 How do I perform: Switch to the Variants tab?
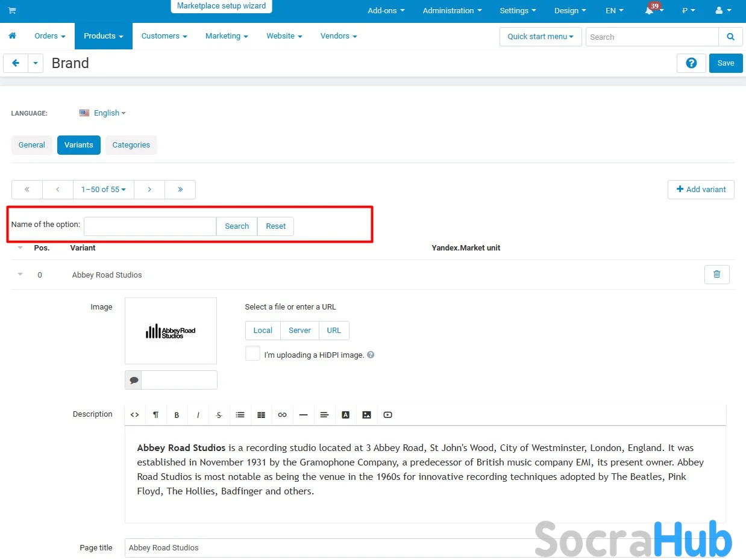click(79, 145)
